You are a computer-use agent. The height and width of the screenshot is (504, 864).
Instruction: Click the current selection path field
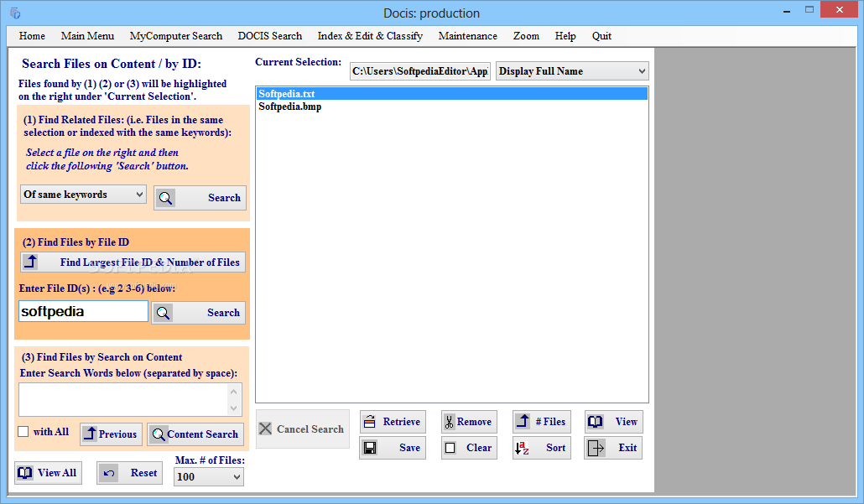[x=420, y=71]
